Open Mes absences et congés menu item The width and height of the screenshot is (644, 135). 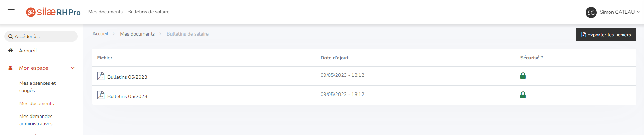click(x=37, y=87)
